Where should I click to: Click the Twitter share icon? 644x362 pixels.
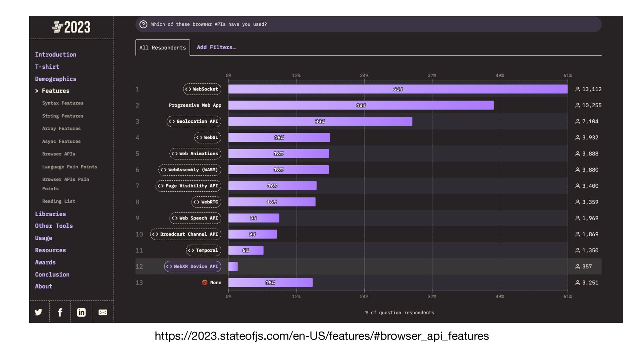39,312
